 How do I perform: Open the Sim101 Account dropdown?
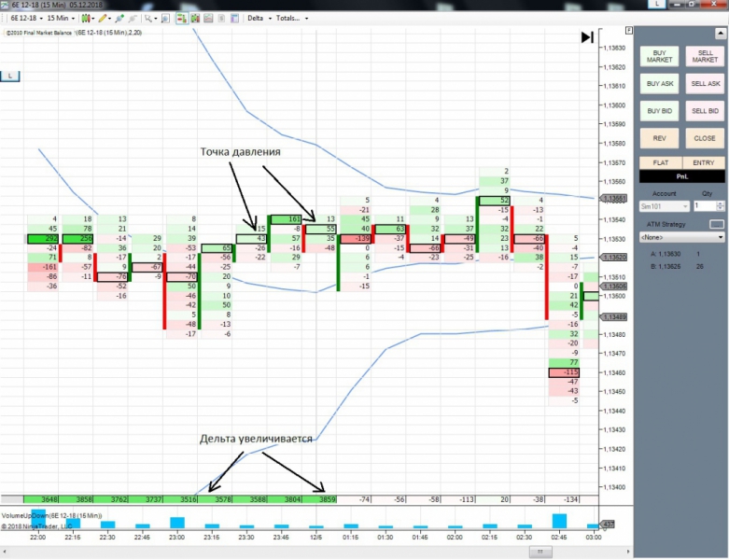pos(664,206)
